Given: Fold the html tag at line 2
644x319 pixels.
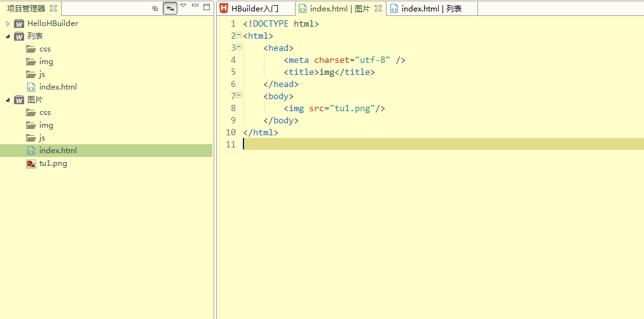Looking at the screenshot, I should (238, 36).
